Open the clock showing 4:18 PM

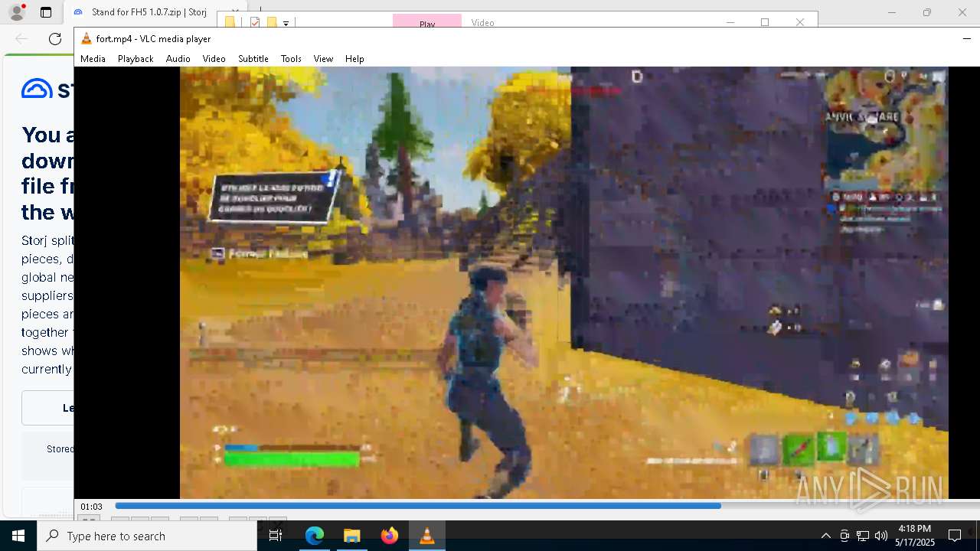pyautogui.click(x=915, y=536)
